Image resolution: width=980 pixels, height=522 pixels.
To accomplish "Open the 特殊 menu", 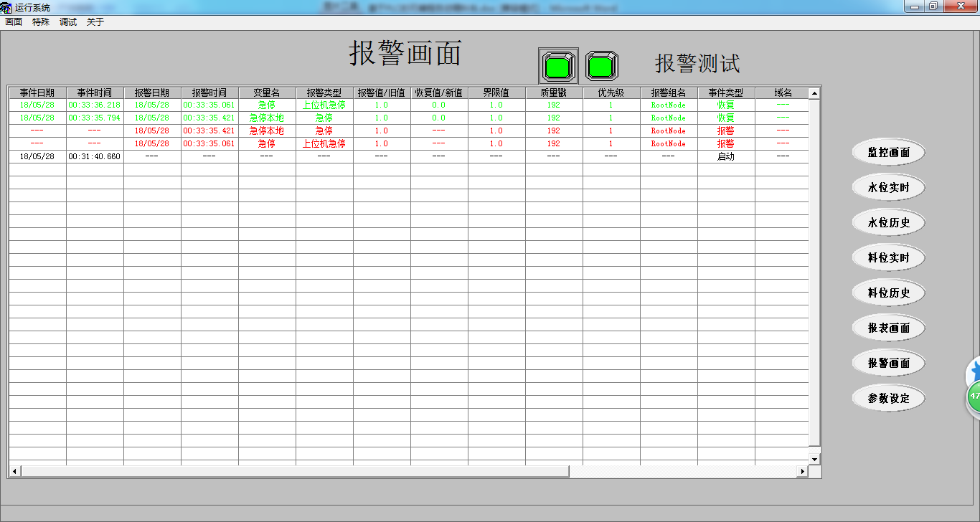I will click(41, 22).
